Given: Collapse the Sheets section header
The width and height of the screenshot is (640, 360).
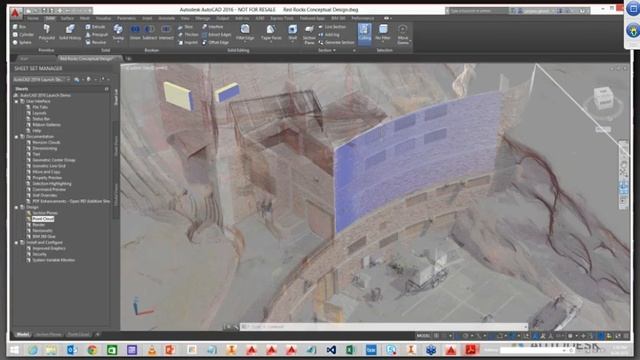Looking at the screenshot, I should tap(107, 89).
